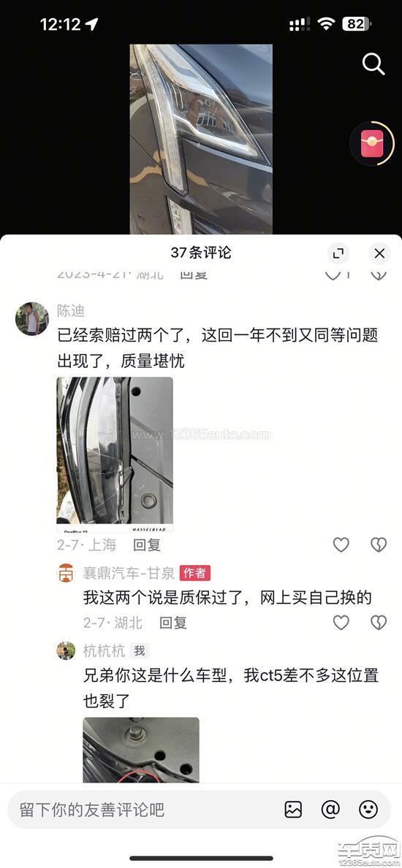Open the emoji picker icon
The height and width of the screenshot is (868, 402).
click(368, 810)
